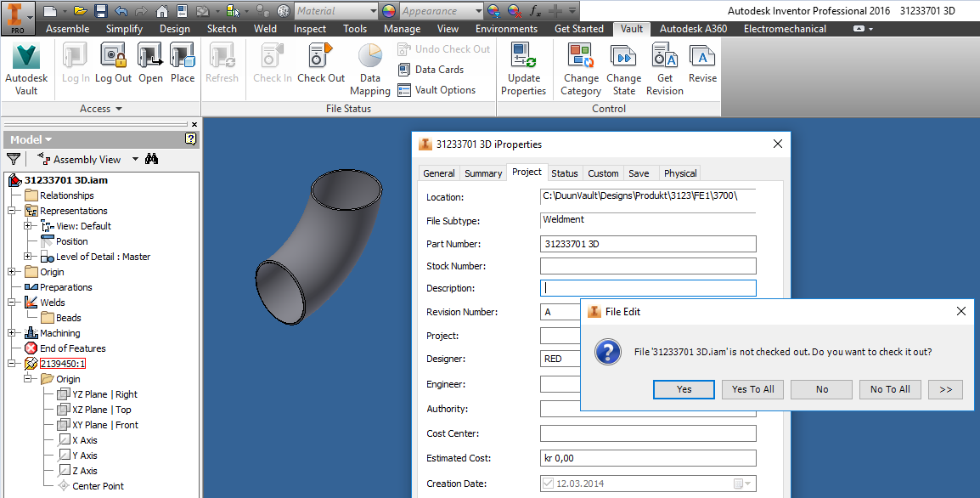The height and width of the screenshot is (498, 980).
Task: Click the Appearance color sphere swatch
Action: (388, 11)
